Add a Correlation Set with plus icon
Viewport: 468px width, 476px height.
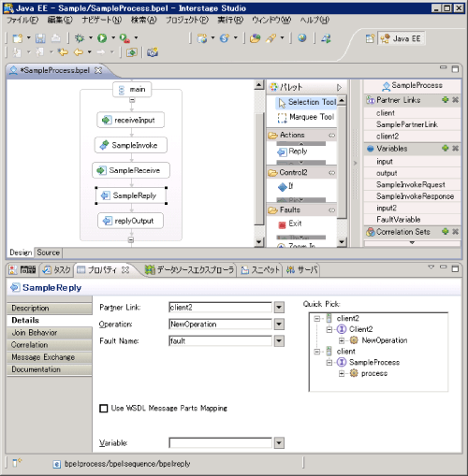[x=446, y=231]
